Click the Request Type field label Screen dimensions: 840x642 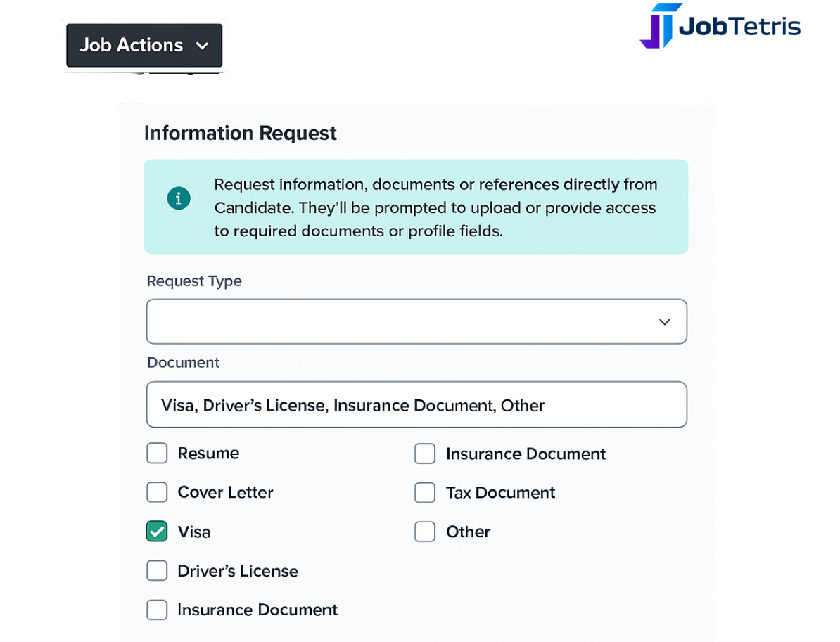pos(194,281)
